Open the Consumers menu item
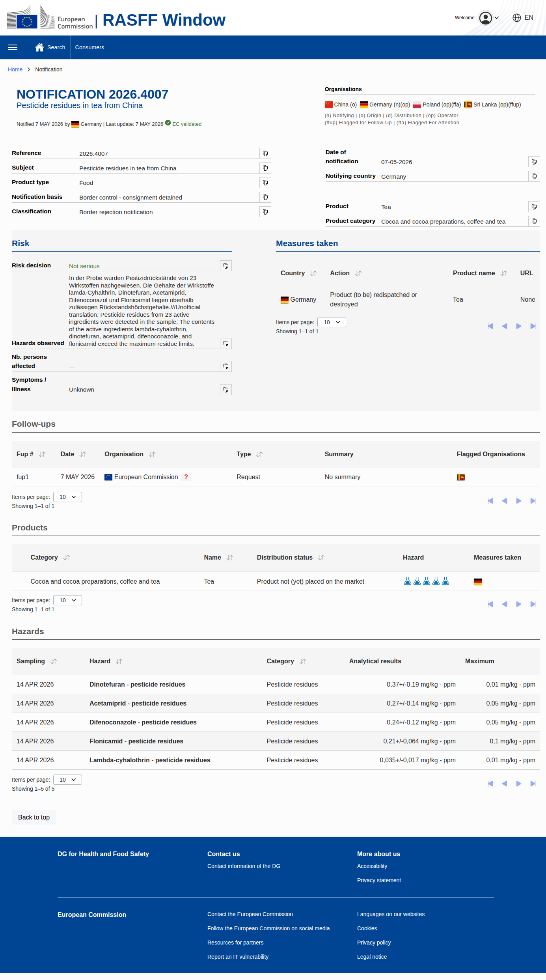The image size is (546, 980). coord(89,47)
